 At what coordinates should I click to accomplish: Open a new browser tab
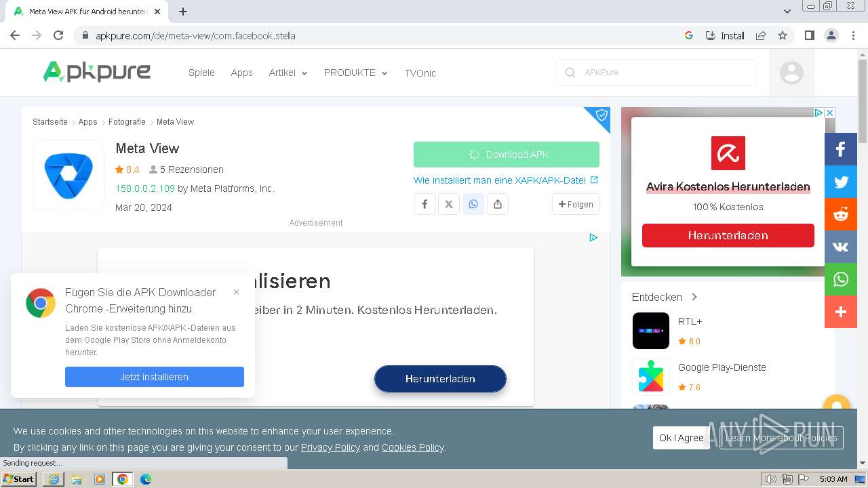183,12
